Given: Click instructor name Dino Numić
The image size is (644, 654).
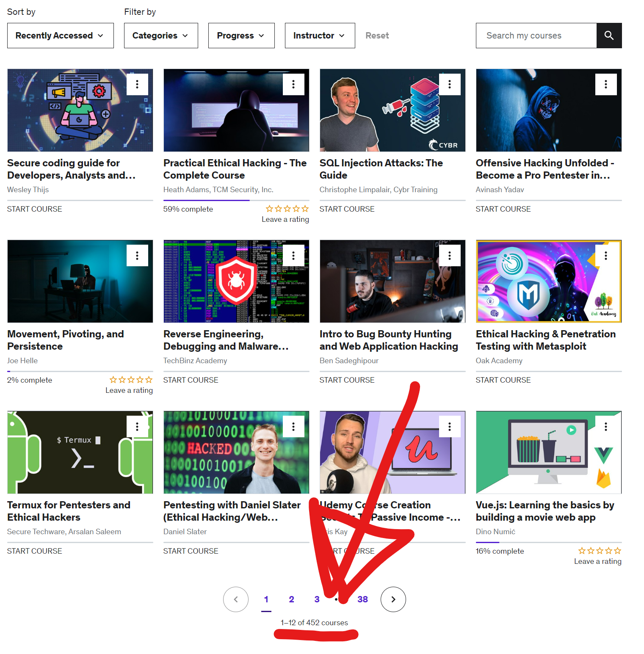Looking at the screenshot, I should coord(495,532).
